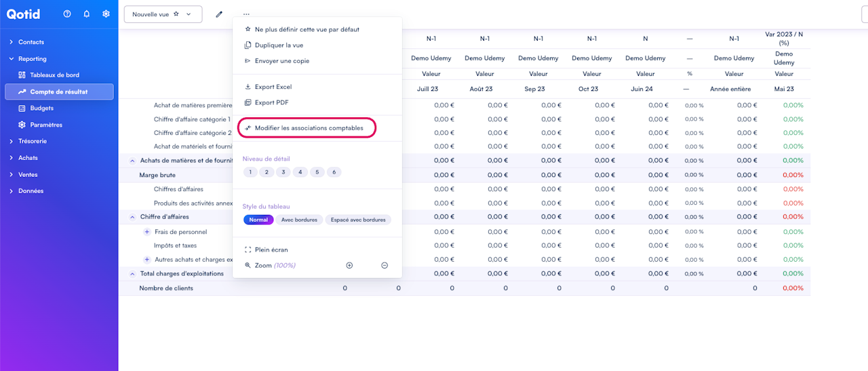This screenshot has width=868, height=371.
Task: Click the help question mark icon
Action: click(x=67, y=14)
